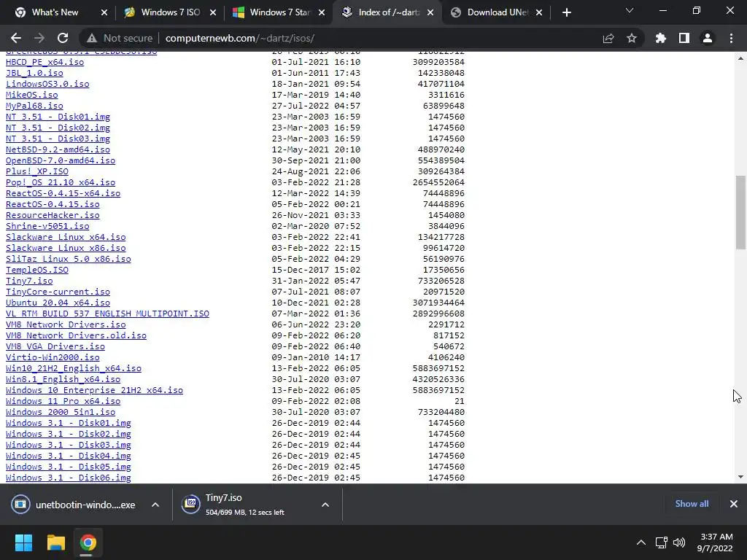
Task: Click scrollbar up arrow
Action: pos(740,58)
